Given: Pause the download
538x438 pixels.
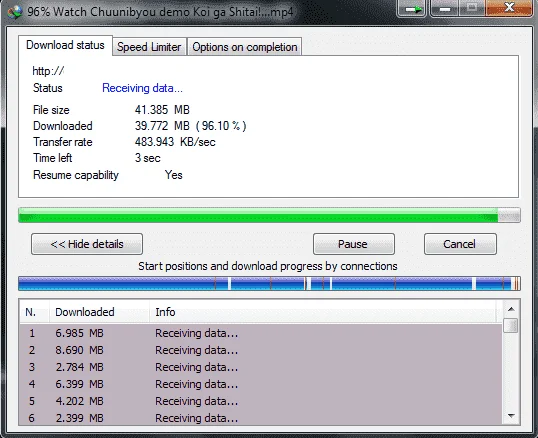Looking at the screenshot, I should point(353,244).
